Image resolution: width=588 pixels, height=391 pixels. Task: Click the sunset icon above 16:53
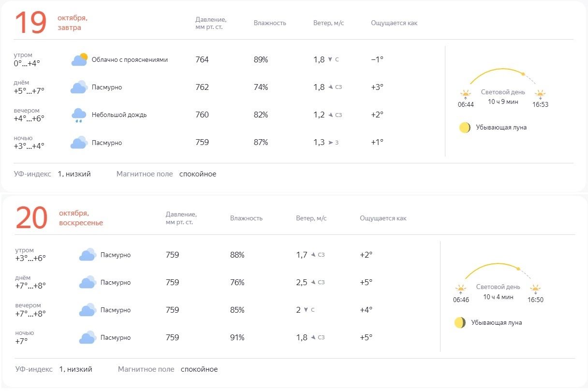pos(540,94)
